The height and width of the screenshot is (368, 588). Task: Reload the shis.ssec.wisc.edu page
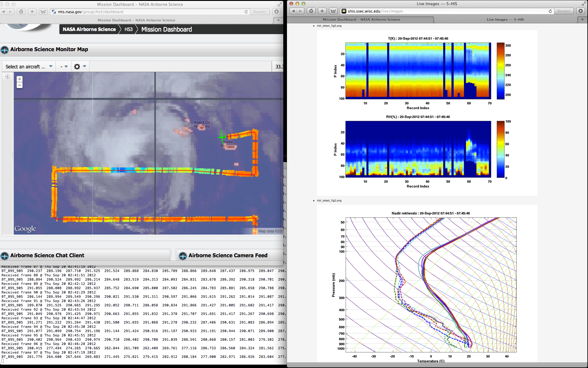[550, 11]
